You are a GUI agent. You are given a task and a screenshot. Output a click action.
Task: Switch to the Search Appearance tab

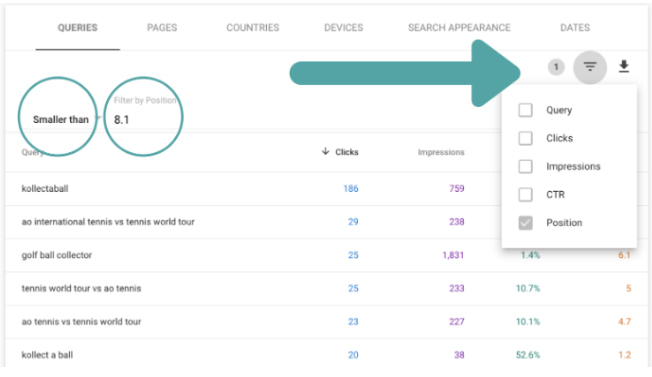459,28
